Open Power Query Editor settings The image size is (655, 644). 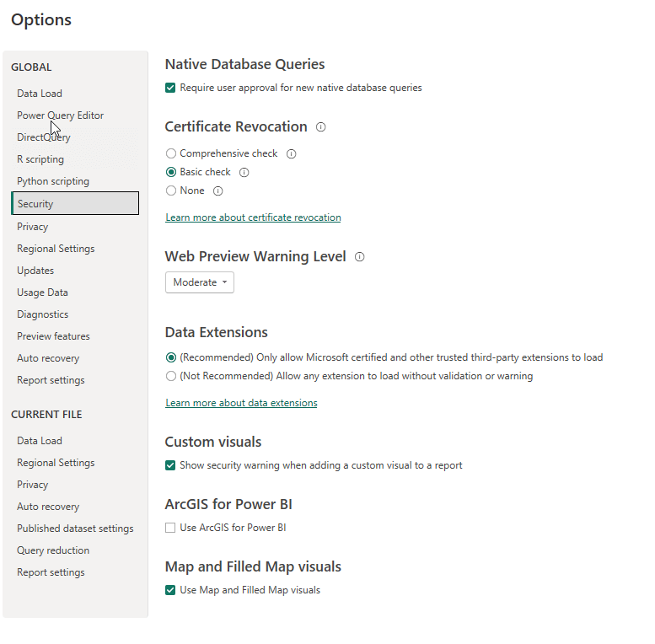(x=61, y=115)
